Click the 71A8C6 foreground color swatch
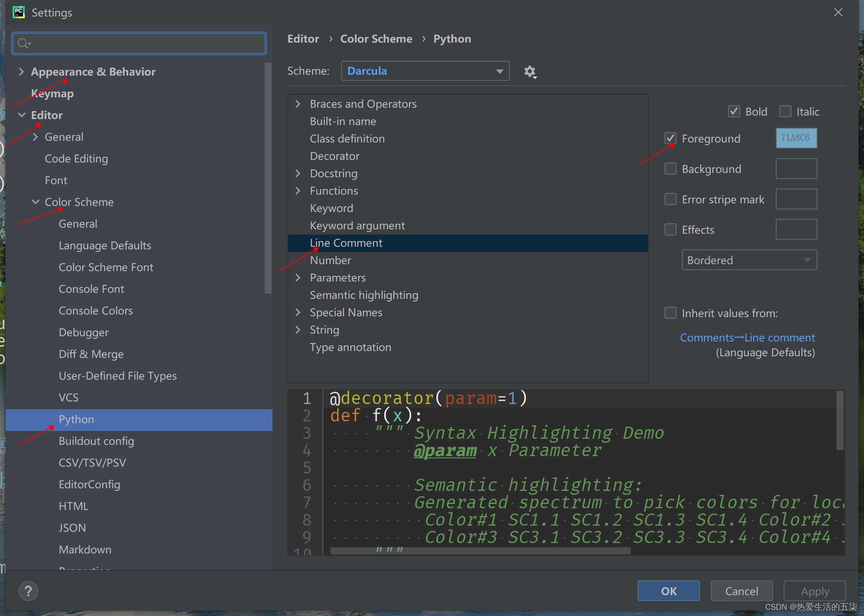Image resolution: width=864 pixels, height=616 pixels. pyautogui.click(x=796, y=138)
